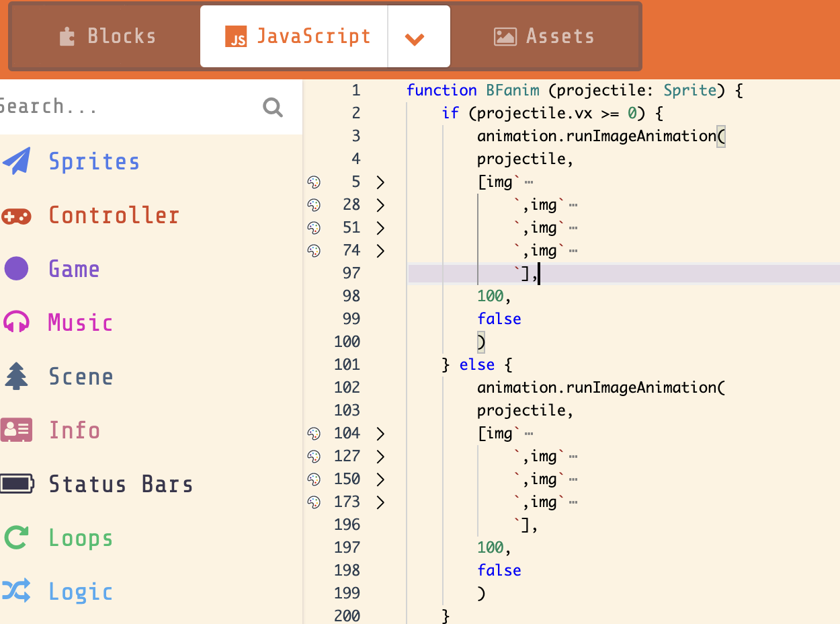
Task: Open image editor palette on line 104
Action: (x=314, y=434)
